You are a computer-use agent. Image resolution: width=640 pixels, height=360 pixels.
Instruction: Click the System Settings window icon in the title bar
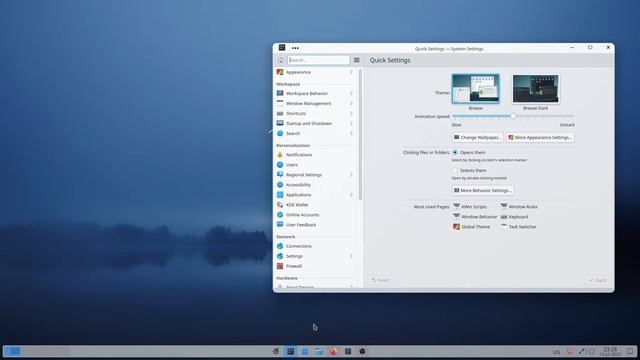pyautogui.click(x=282, y=47)
